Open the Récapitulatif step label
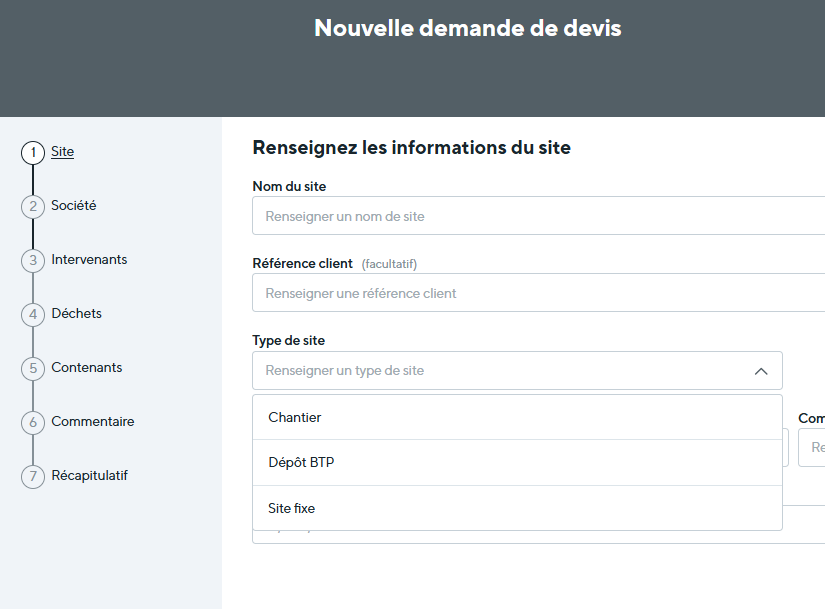825x609 pixels. (x=89, y=475)
